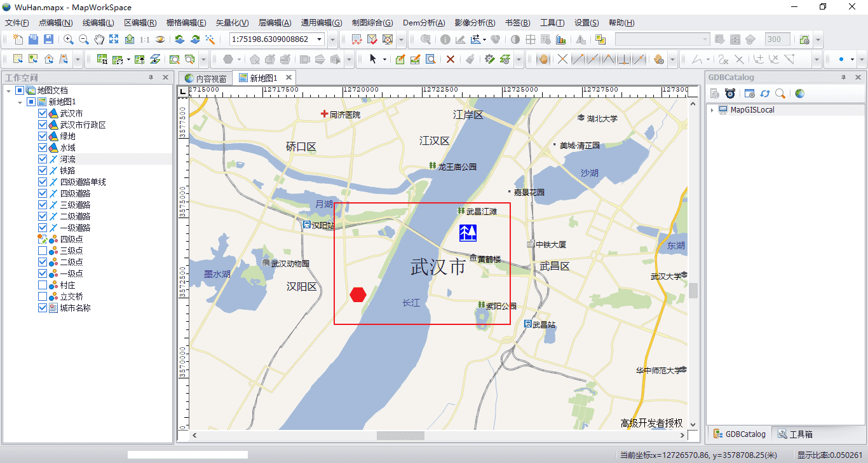This screenshot has height=463, width=868.
Task: Select the zoom in magnifier tool
Action: [x=68, y=39]
